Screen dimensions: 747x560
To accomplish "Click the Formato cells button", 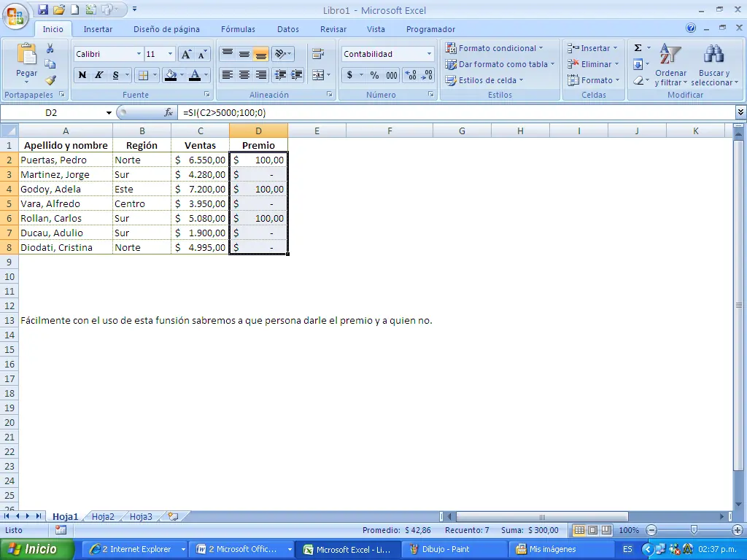I will point(594,80).
